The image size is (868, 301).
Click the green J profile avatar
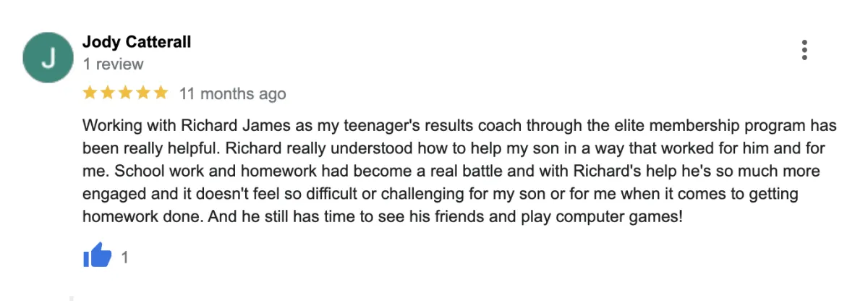tap(48, 57)
